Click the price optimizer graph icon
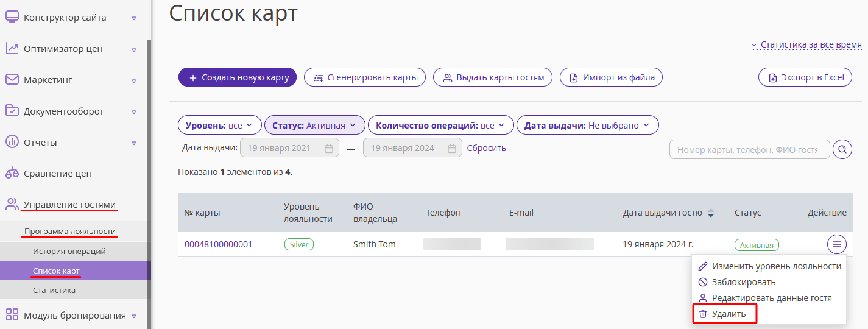The image size is (868, 329). pos(12,48)
